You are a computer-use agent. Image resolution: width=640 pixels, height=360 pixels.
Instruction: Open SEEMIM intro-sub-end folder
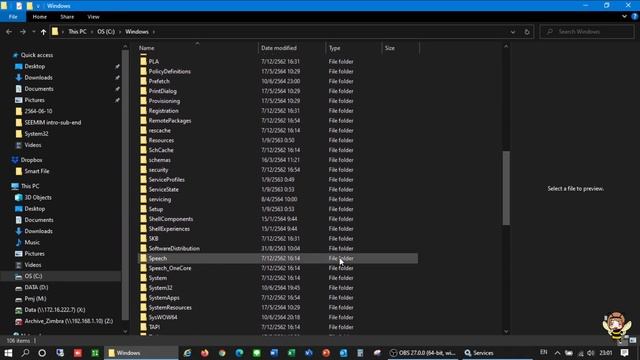pos(53,122)
